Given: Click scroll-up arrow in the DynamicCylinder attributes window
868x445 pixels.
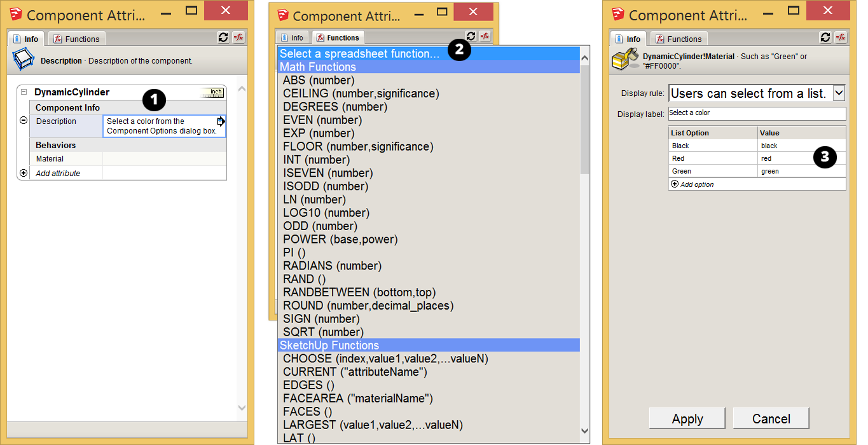Looking at the screenshot, I should [242, 89].
